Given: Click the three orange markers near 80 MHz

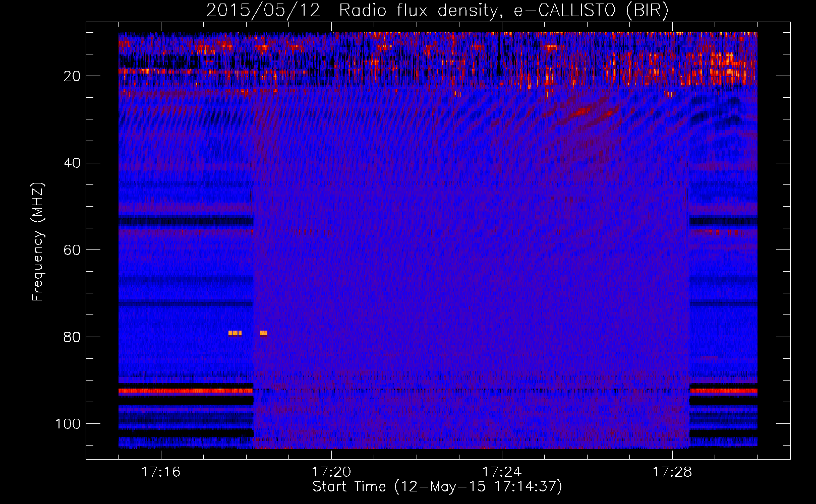Looking at the screenshot, I should (x=235, y=333).
